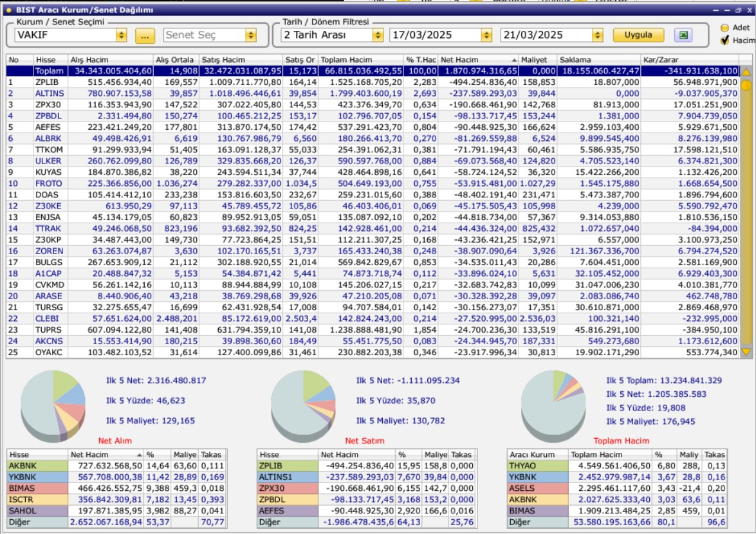This screenshot has width=756, height=534.
Task: Click the Diğer row in the Net Alım table
Action: 116,522
